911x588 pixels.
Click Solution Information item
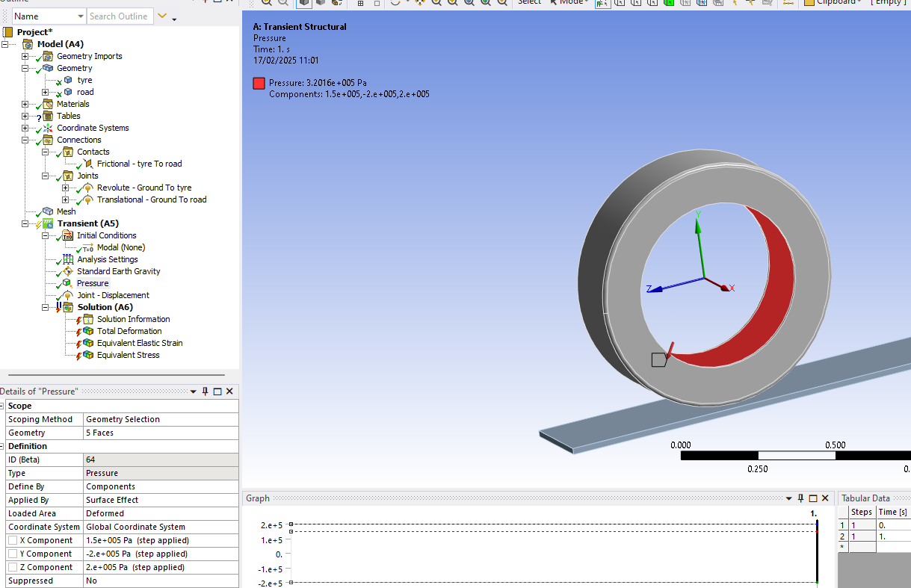(x=133, y=319)
